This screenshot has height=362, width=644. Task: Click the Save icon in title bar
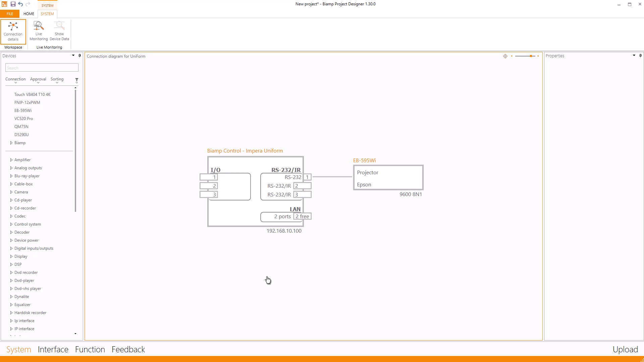(13, 4)
